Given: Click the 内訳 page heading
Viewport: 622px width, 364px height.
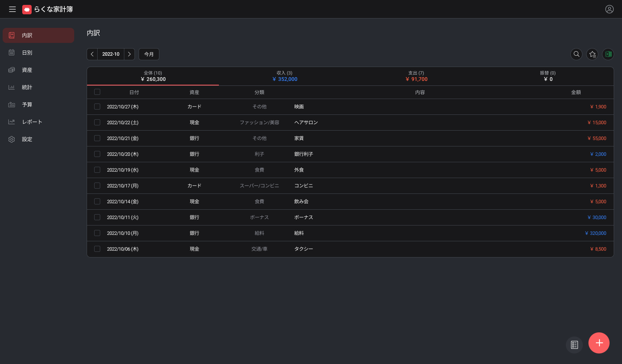Looking at the screenshot, I should (x=93, y=33).
